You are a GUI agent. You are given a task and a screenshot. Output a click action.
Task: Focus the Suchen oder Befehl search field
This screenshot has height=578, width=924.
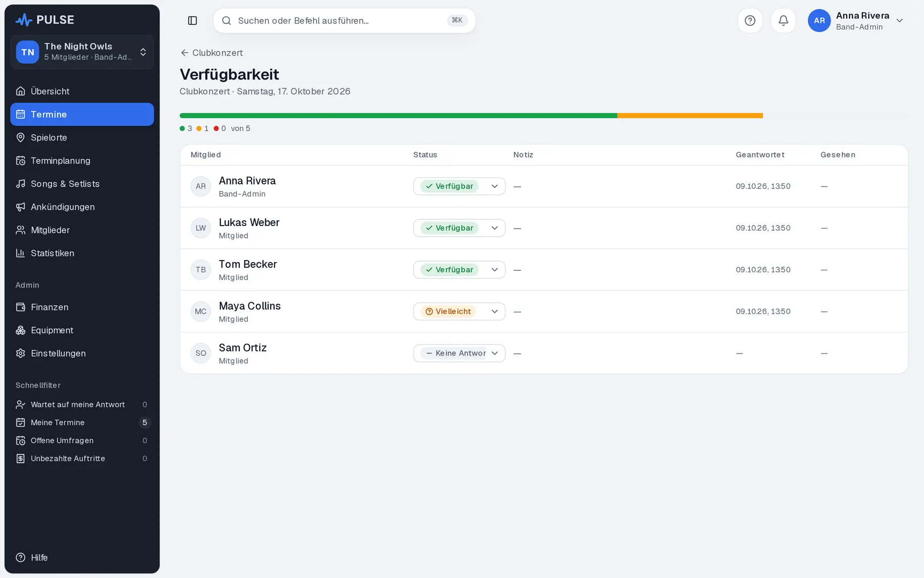[344, 21]
